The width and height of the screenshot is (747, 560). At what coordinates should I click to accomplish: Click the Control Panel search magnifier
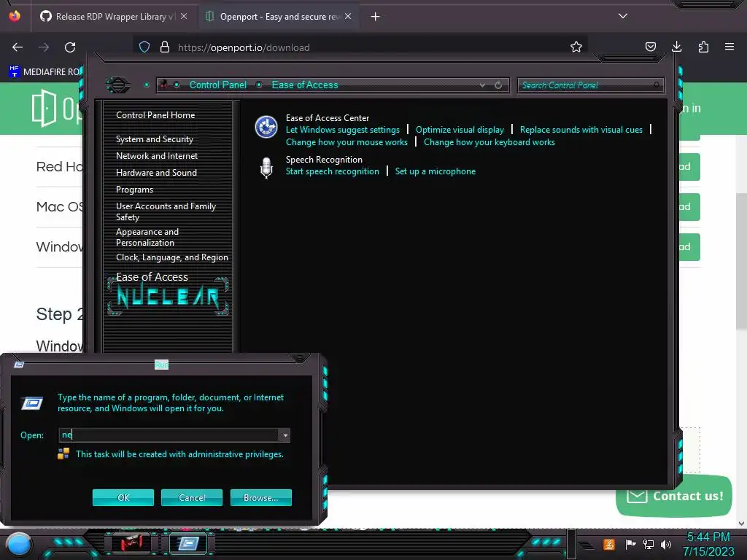tap(657, 85)
